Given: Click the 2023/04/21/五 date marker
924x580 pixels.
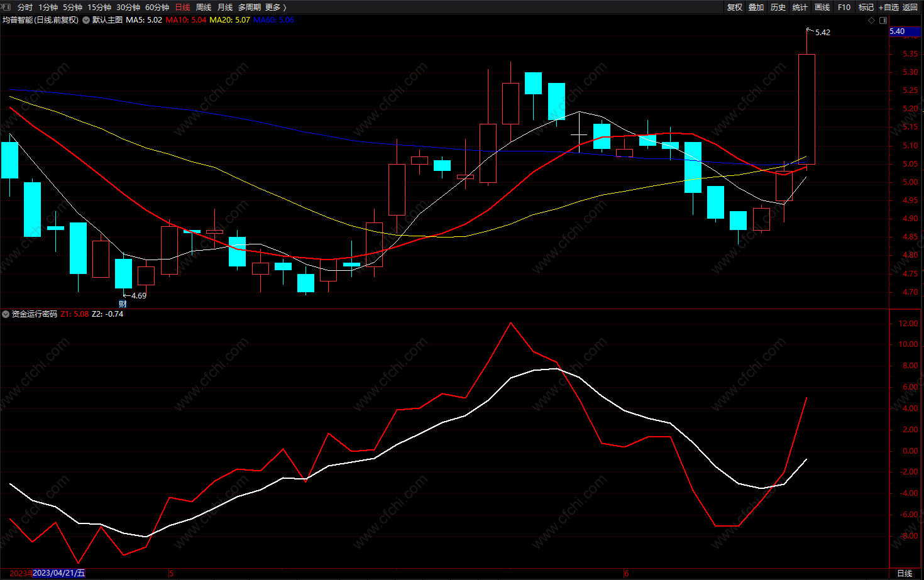Looking at the screenshot, I should tap(58, 573).
